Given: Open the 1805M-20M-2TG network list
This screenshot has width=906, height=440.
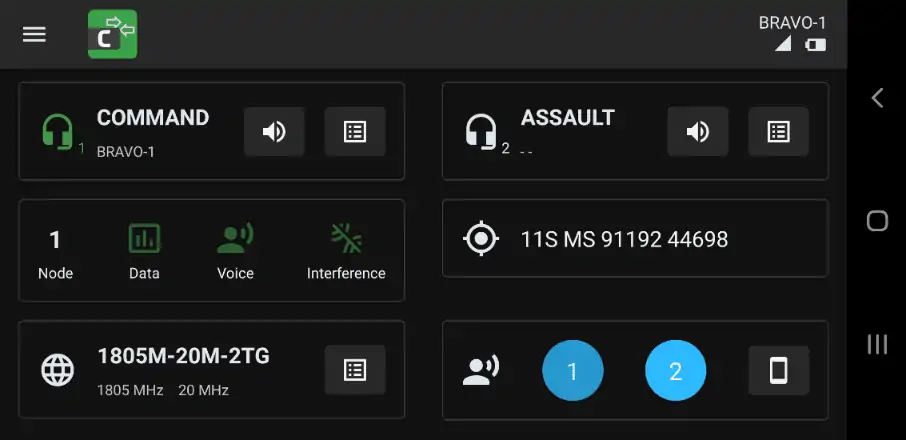Looking at the screenshot, I should point(355,370).
